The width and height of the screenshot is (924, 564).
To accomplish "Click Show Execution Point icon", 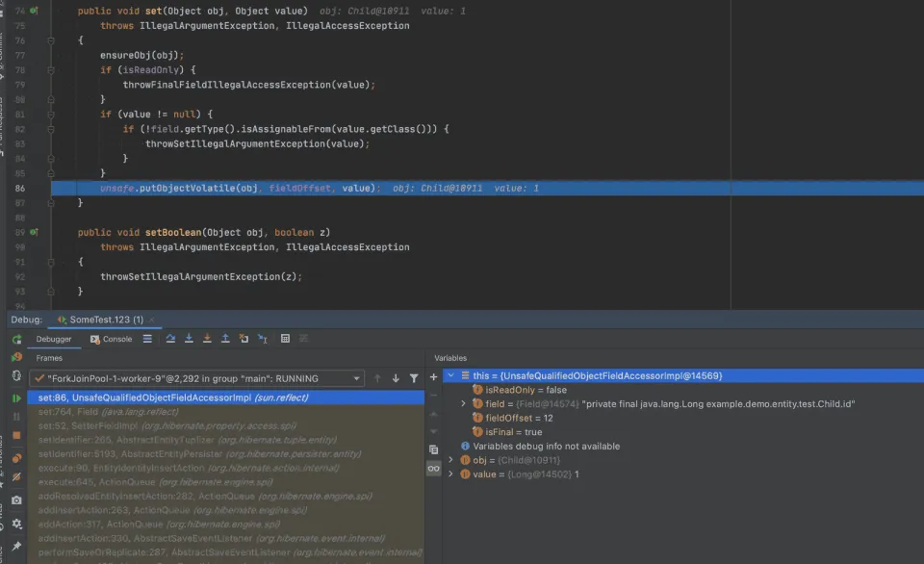I will point(147,338).
